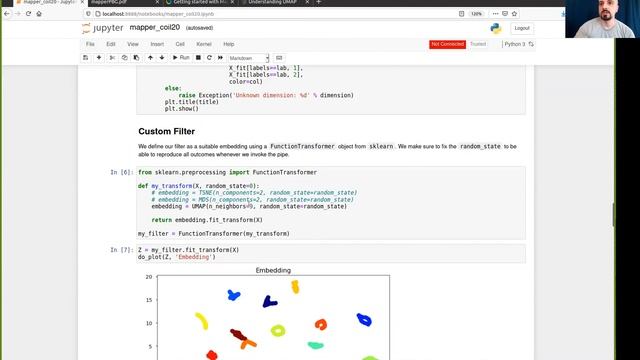Click the webcam video overlay of presenter
Screen dimensions: 640x360
(602, 19)
